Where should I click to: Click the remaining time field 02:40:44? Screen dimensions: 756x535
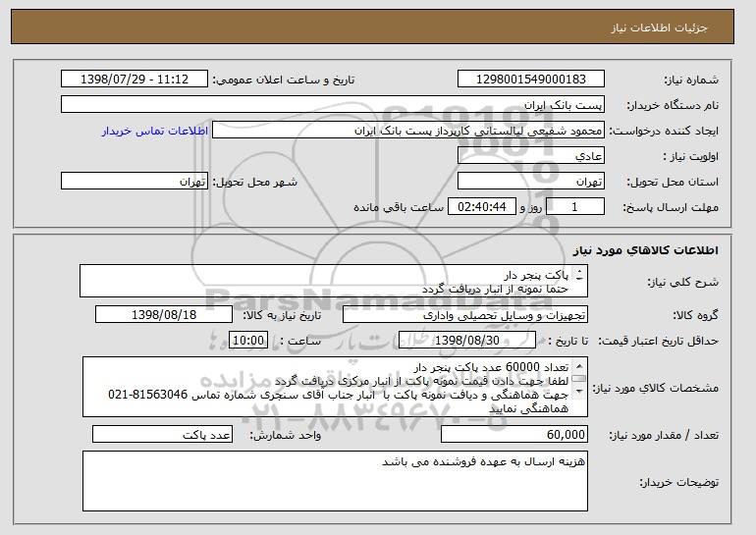pos(482,207)
